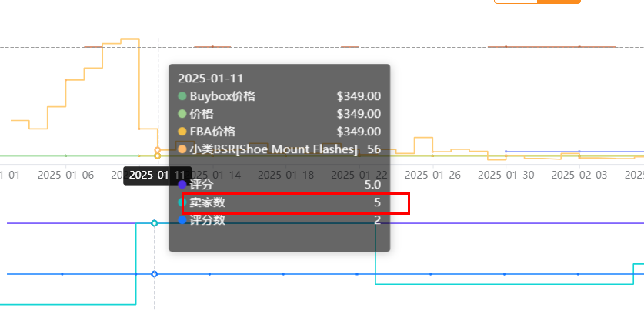Image resolution: width=644 pixels, height=311 pixels.
Task: Select the 小类BSR[Shoe Mount Flashes] tooltip label
Action: tap(274, 149)
